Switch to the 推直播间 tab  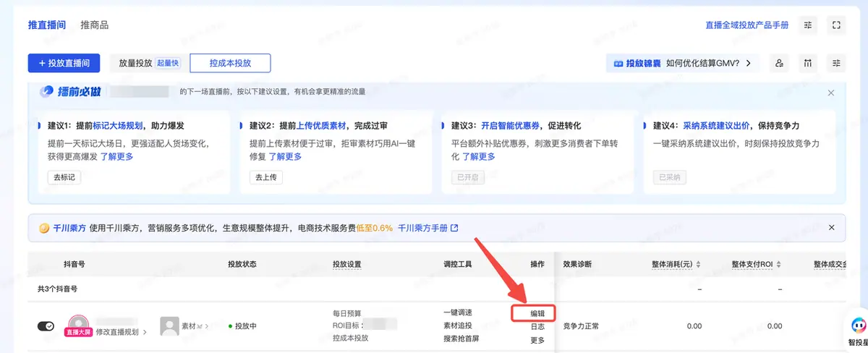(47, 25)
